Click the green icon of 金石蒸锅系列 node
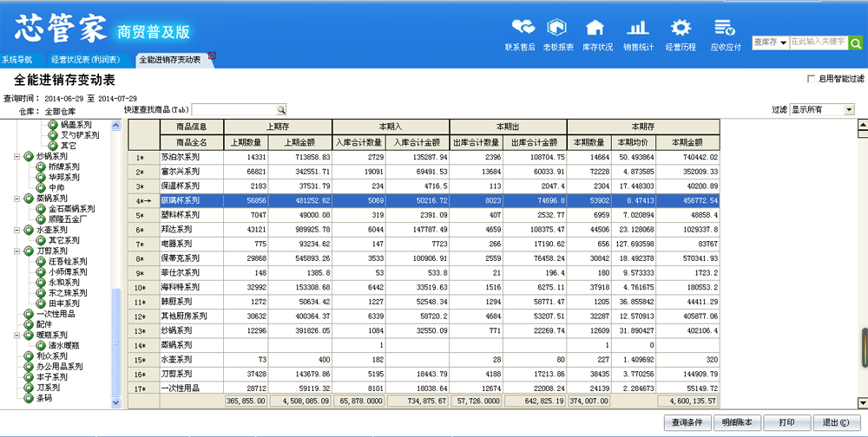 (x=41, y=209)
